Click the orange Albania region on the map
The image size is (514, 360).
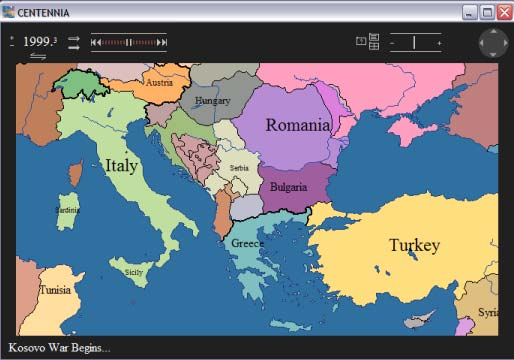[x=223, y=213]
